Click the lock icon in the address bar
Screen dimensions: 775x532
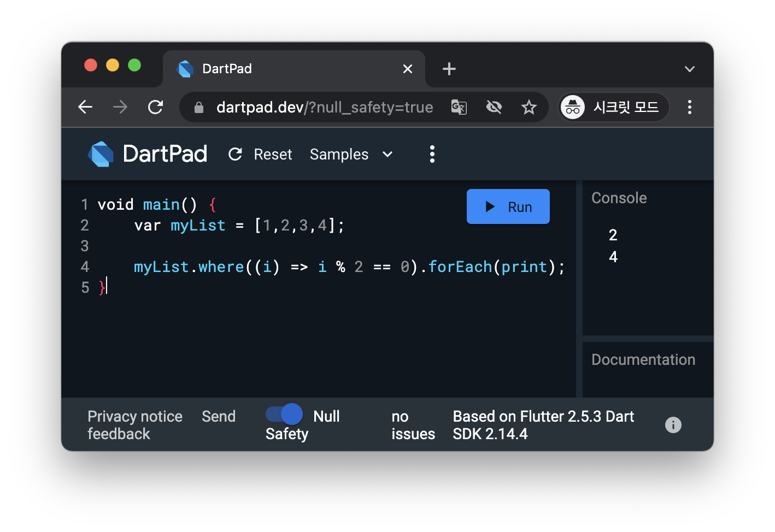click(199, 108)
